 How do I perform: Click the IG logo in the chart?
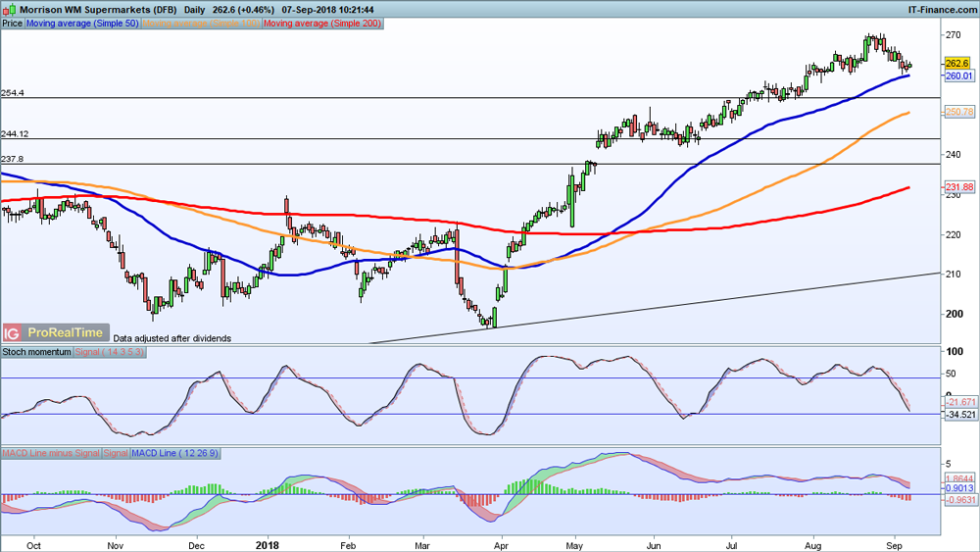click(12, 333)
